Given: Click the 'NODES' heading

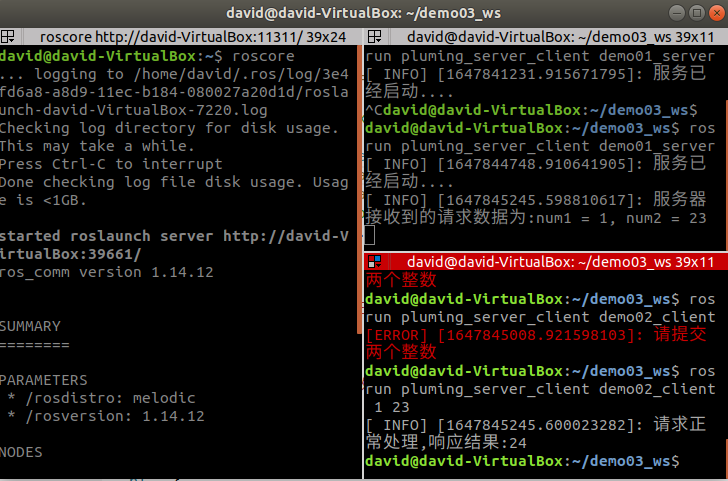Looking at the screenshot, I should point(21,452).
